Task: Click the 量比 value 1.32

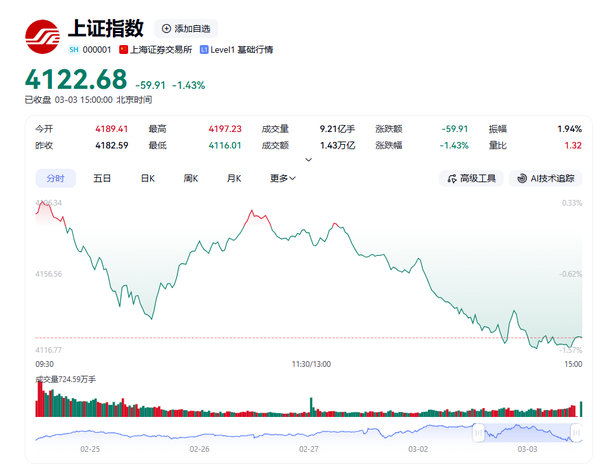Action: [573, 145]
